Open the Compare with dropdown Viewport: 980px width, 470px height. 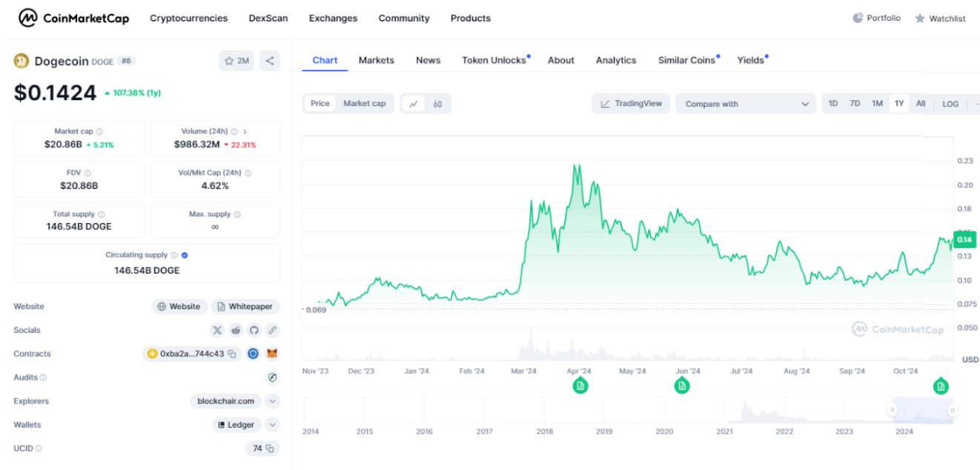tap(746, 104)
